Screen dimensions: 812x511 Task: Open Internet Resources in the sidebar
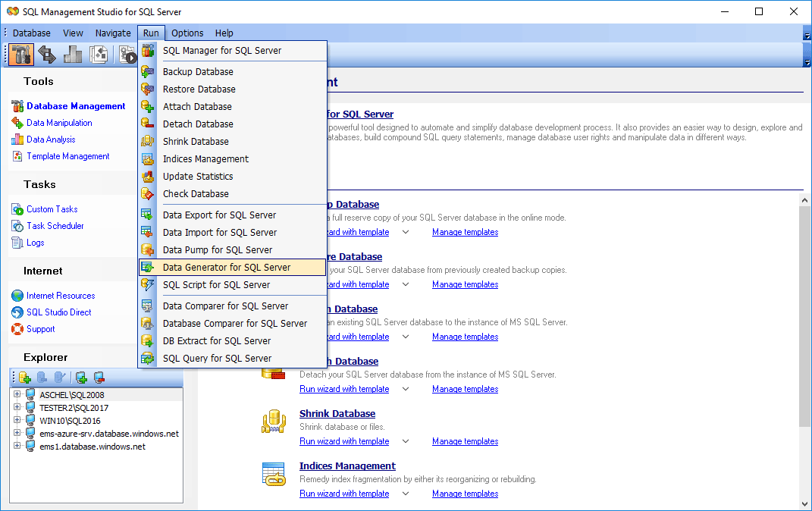coord(61,296)
